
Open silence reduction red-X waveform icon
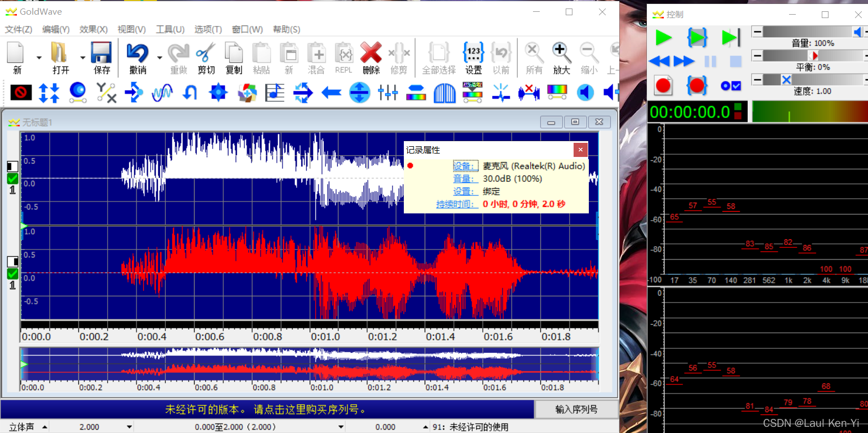pyautogui.click(x=529, y=92)
